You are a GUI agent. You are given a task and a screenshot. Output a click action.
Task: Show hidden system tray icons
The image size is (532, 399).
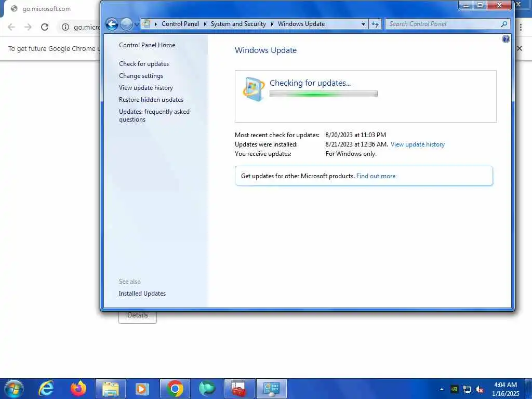pyautogui.click(x=442, y=389)
